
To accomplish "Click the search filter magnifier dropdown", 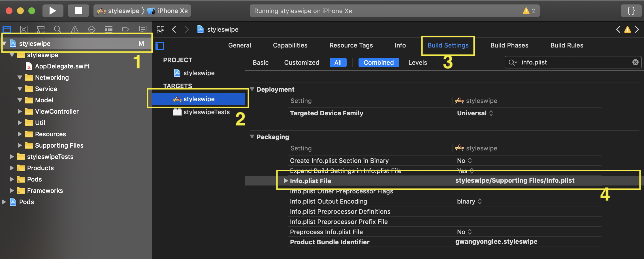I will coord(513,62).
